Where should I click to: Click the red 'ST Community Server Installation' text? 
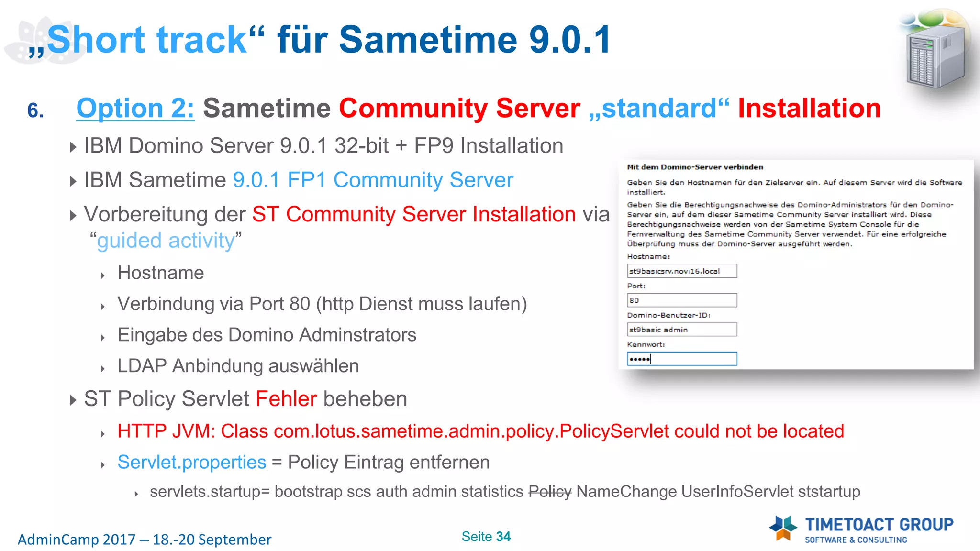pos(414,214)
